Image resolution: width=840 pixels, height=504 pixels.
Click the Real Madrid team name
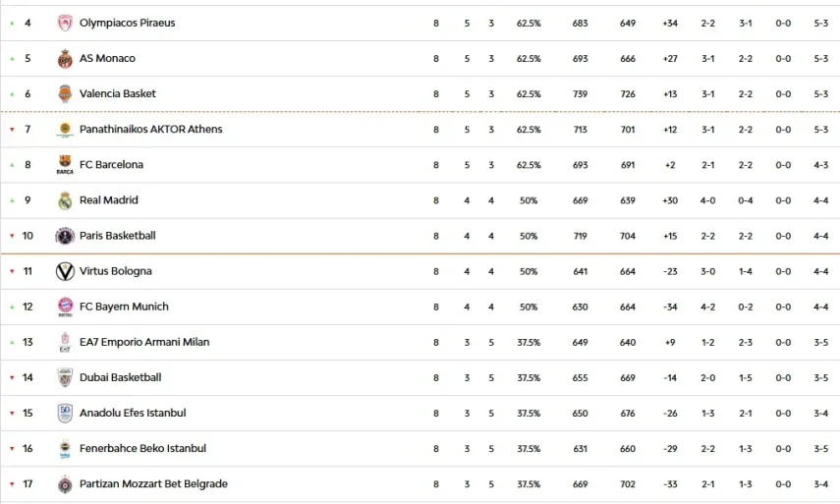108,200
